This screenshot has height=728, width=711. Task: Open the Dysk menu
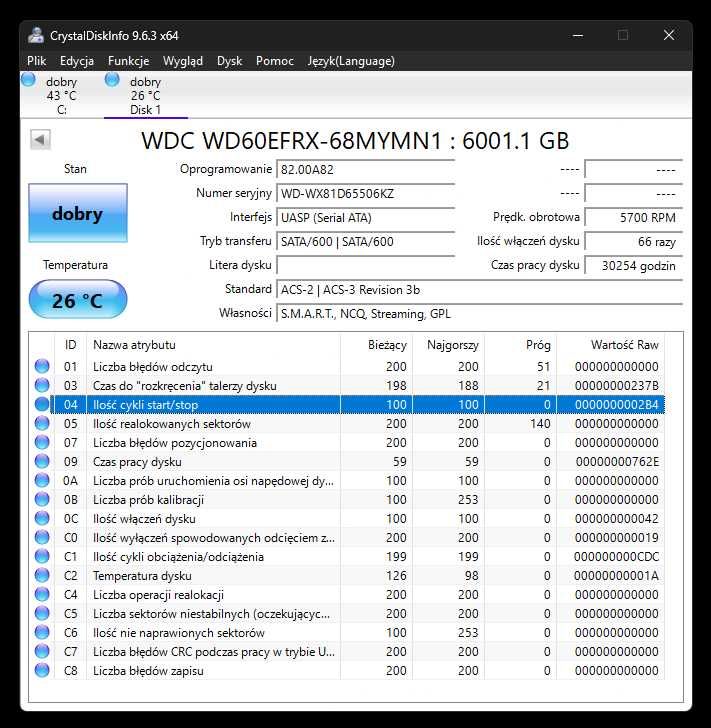click(x=229, y=61)
